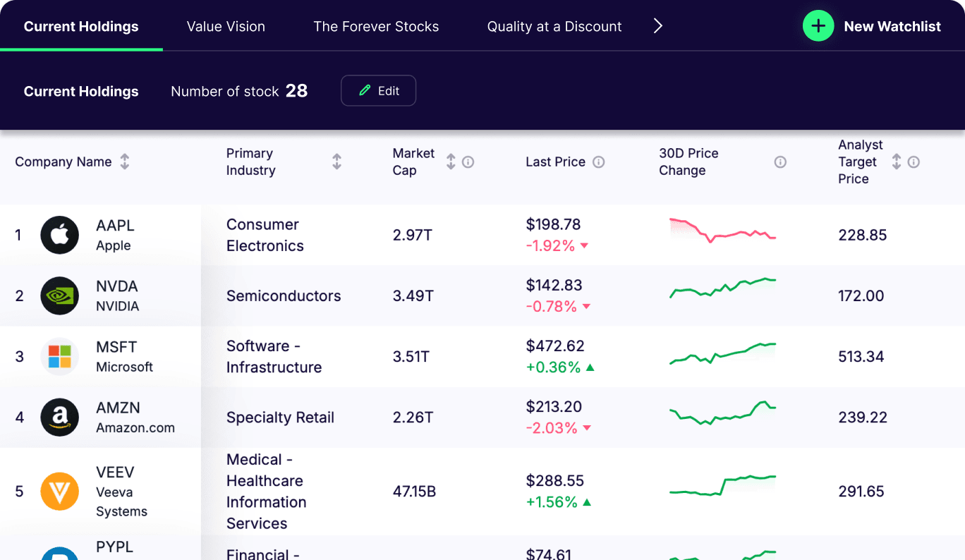Image resolution: width=965 pixels, height=560 pixels.
Task: Click the $142.83 last price
Action: (x=554, y=285)
